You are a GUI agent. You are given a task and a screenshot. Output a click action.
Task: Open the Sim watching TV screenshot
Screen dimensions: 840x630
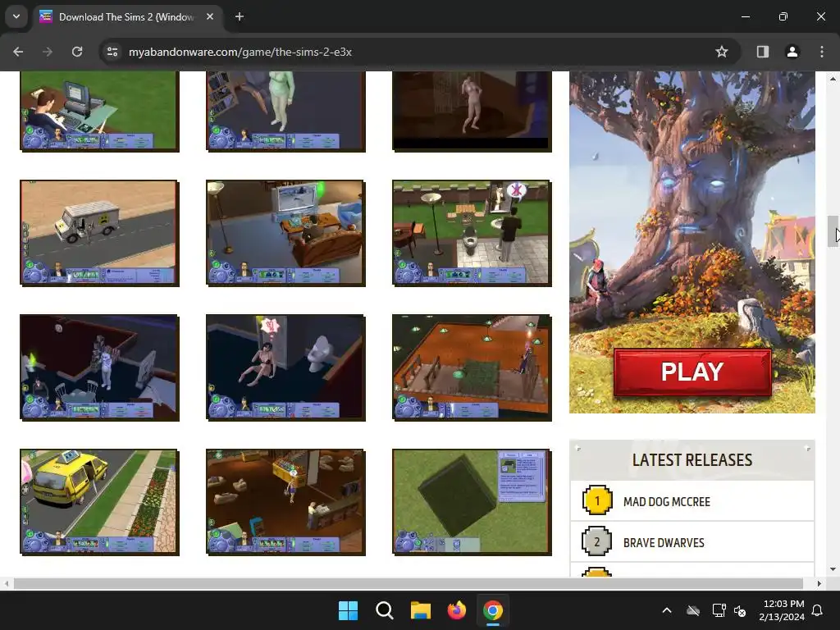click(x=285, y=233)
